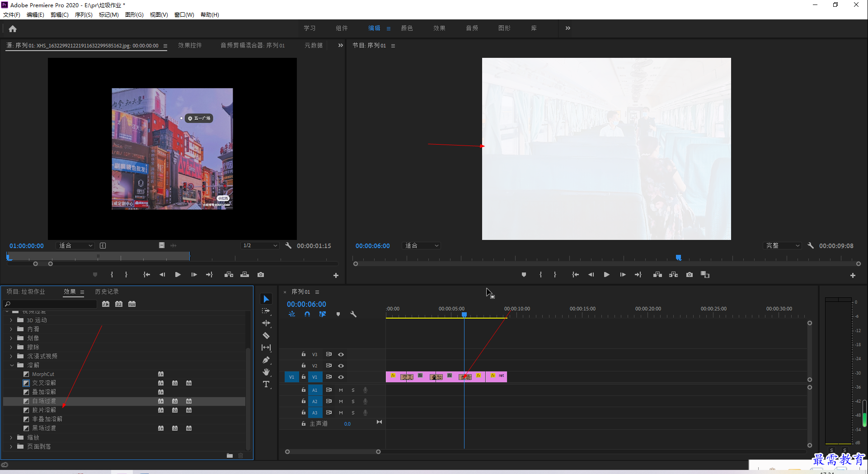Select 交叉溶解 transition effect
868x474 pixels.
44,383
